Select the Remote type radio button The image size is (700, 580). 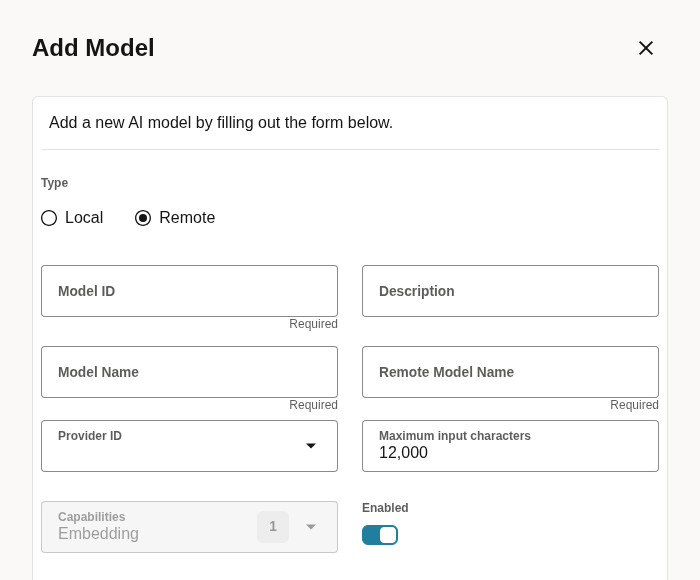pyautogui.click(x=143, y=218)
